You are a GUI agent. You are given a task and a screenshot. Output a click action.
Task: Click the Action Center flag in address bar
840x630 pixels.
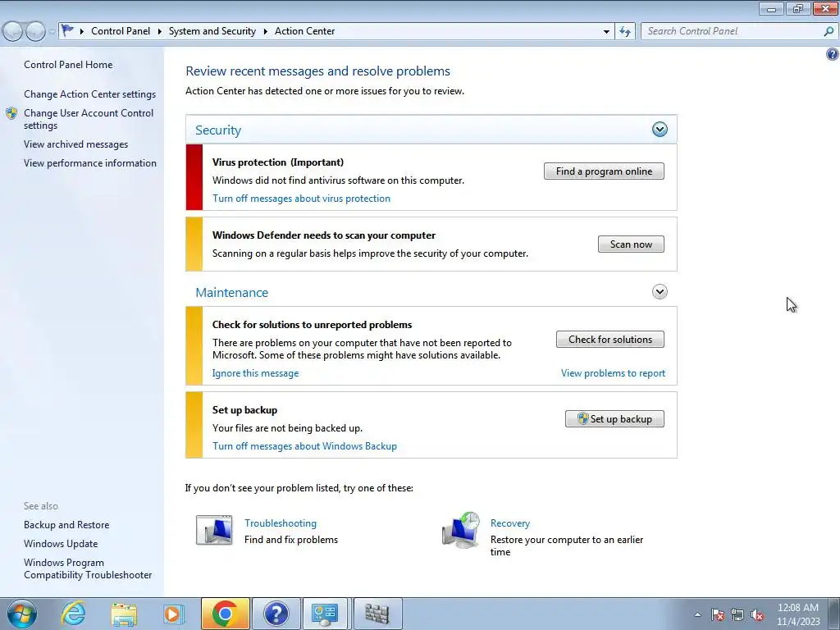(67, 30)
